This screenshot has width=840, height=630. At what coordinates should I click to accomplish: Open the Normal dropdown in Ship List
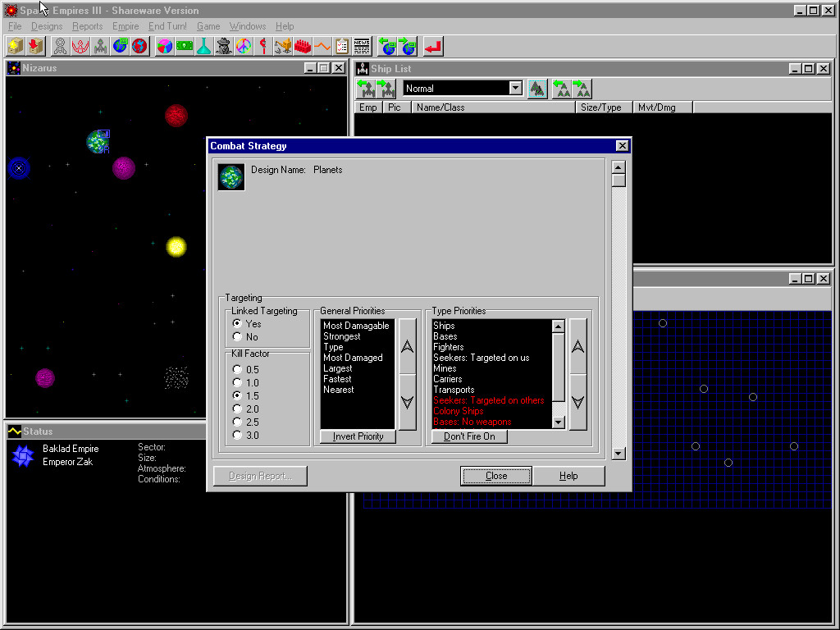(515, 89)
